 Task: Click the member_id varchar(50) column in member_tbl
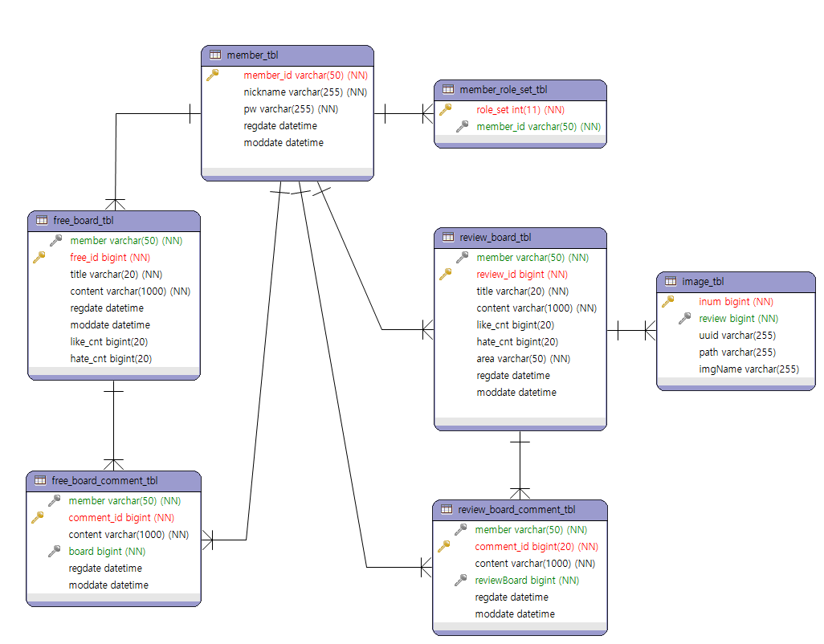305,75
